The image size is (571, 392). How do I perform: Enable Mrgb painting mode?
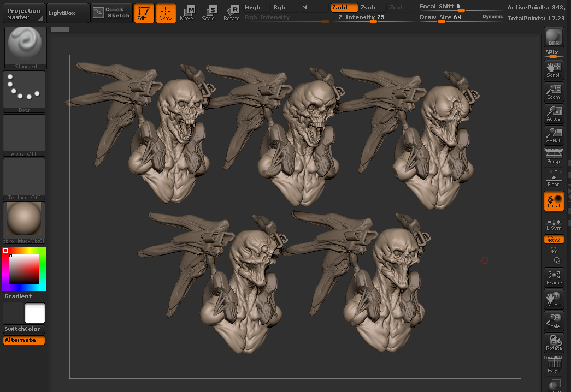click(256, 7)
